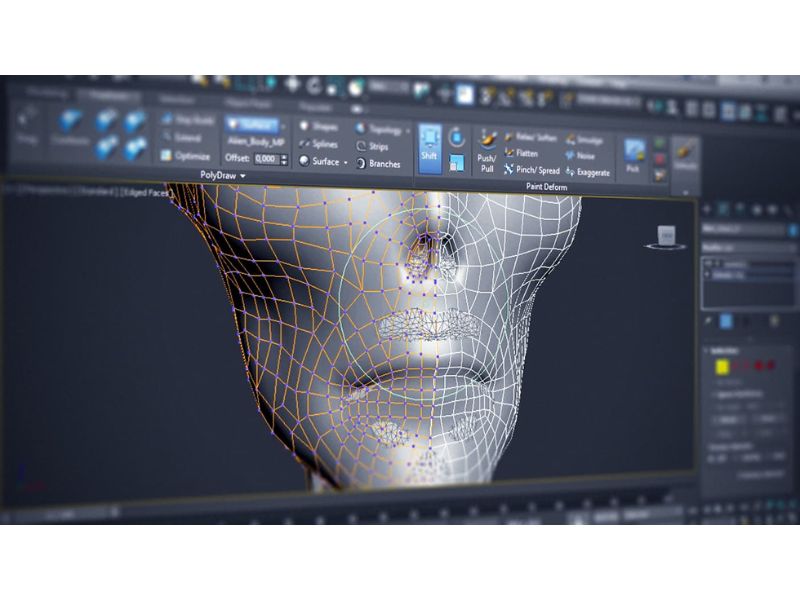Collapse the PolyDraw panel via its arrow
Viewport: 800px width, 600px height.
pos(242,175)
